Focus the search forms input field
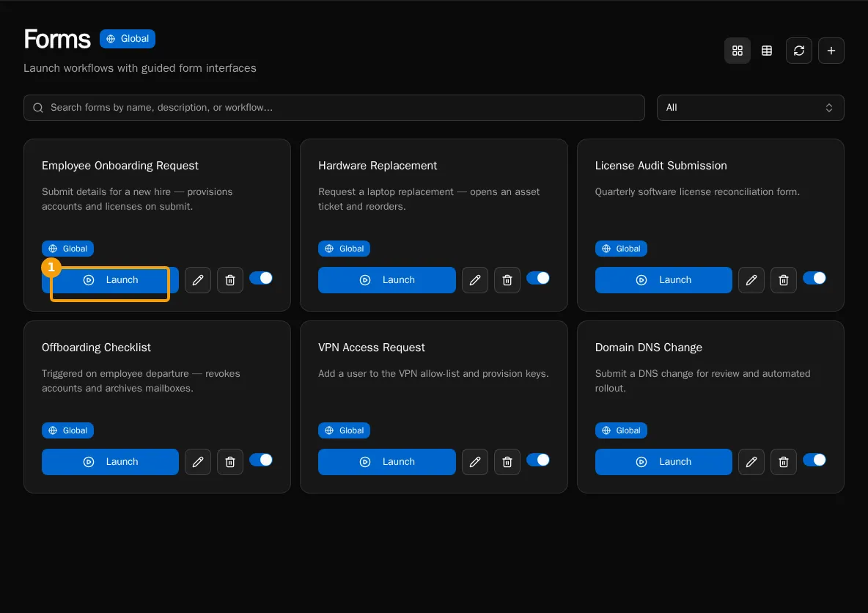This screenshot has height=613, width=868. tap(334, 108)
